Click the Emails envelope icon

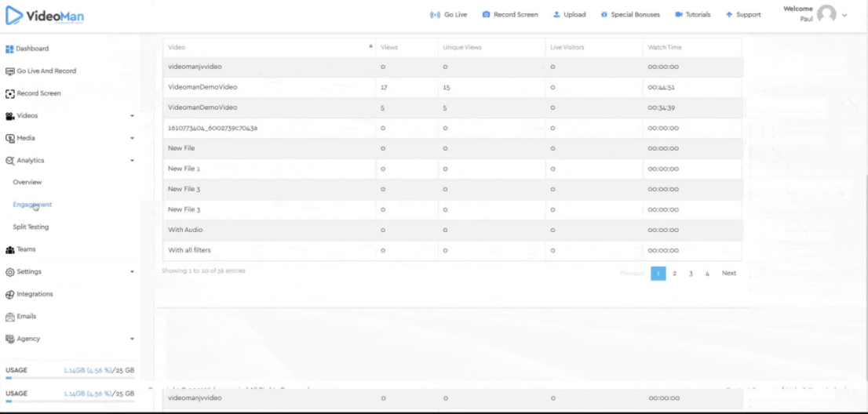coord(9,317)
